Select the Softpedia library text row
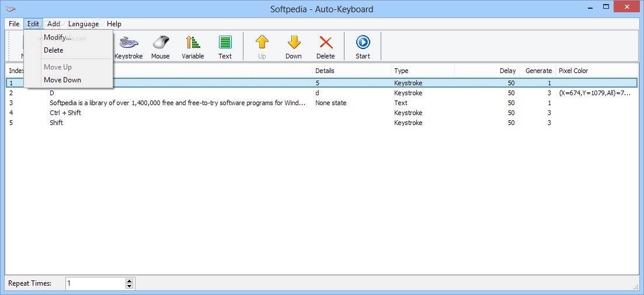Screen dimensions: 644x295 (322, 103)
